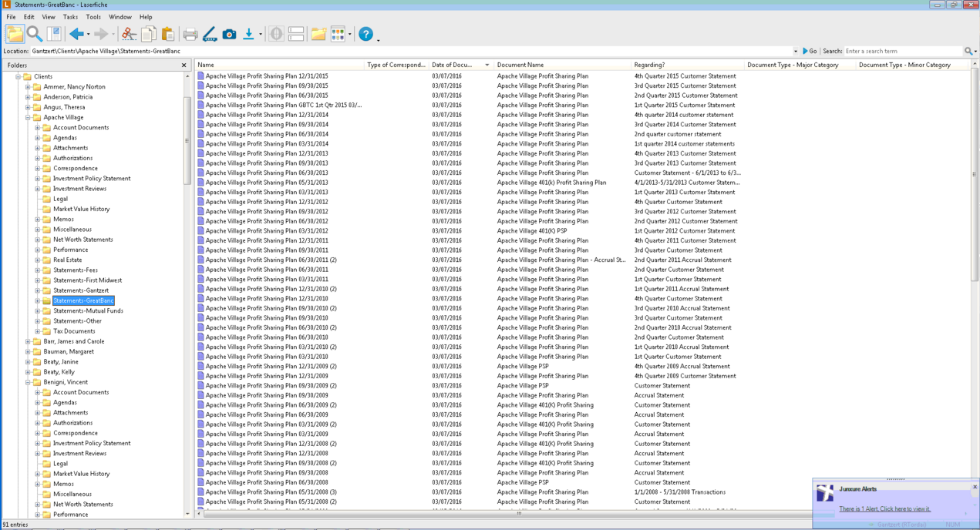This screenshot has width=980, height=530.
Task: Sort by the Document Name column header
Action: coord(561,65)
